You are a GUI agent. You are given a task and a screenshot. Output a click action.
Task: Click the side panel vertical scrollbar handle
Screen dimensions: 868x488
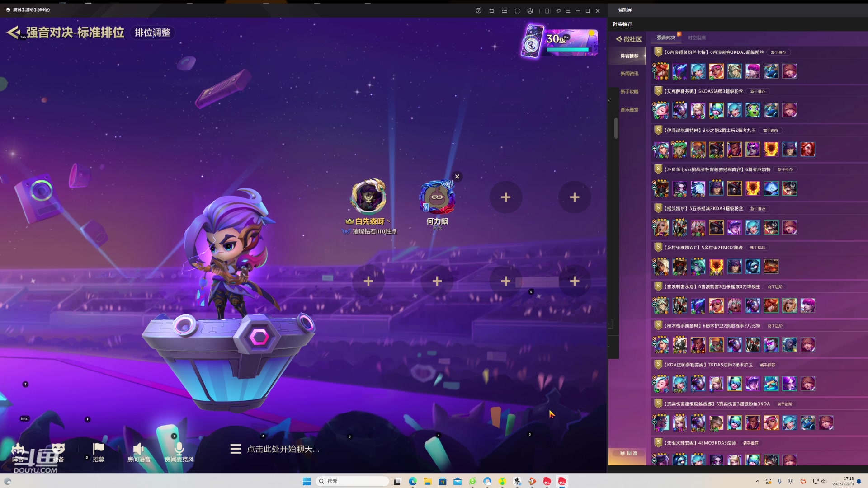(616, 128)
